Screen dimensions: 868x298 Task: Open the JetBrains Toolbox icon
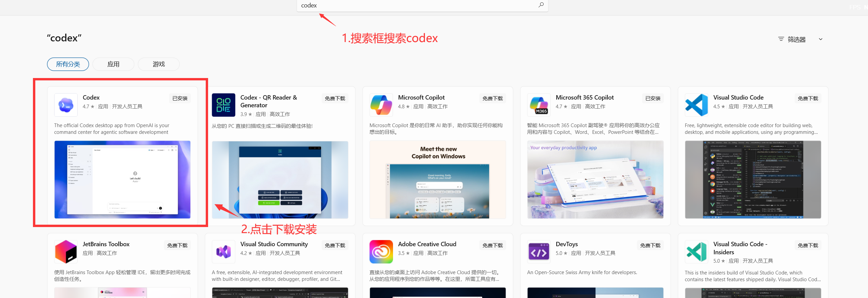coord(66,252)
